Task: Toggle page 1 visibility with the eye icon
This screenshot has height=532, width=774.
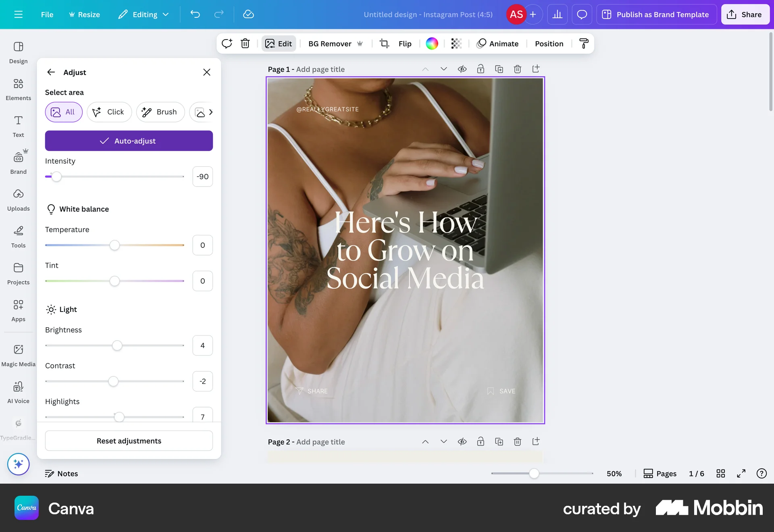Action: click(x=462, y=69)
